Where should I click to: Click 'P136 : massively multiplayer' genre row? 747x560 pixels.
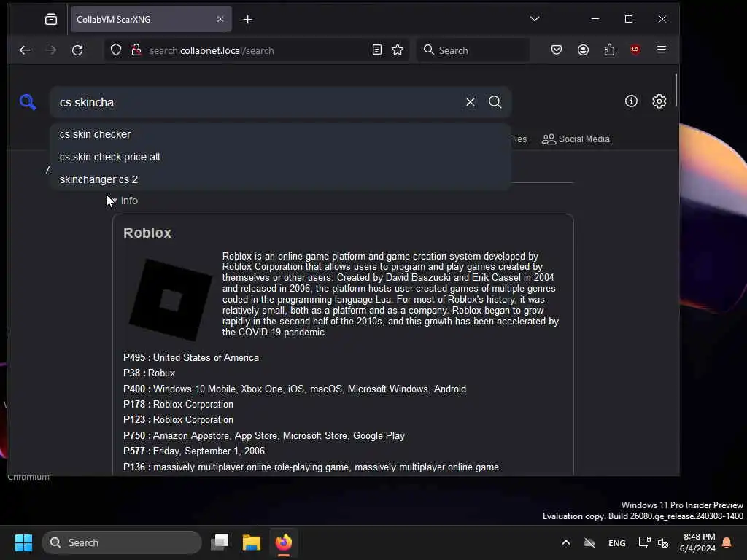click(311, 467)
